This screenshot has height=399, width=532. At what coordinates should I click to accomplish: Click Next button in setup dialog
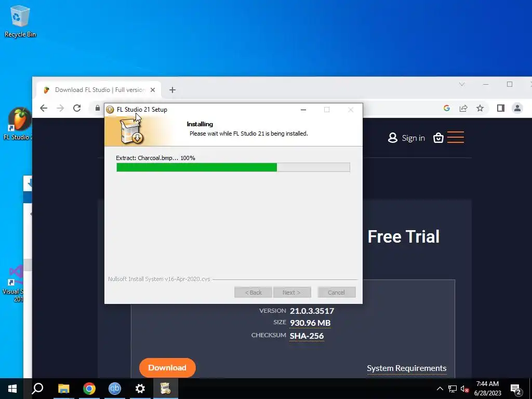pyautogui.click(x=292, y=292)
